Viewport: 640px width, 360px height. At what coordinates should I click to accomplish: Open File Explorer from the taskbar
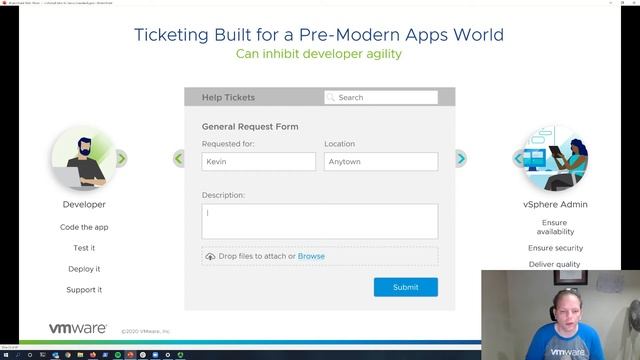80,355
